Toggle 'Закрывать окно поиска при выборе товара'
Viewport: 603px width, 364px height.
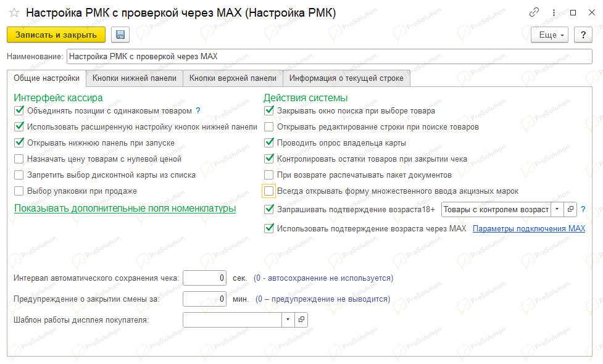(x=269, y=110)
